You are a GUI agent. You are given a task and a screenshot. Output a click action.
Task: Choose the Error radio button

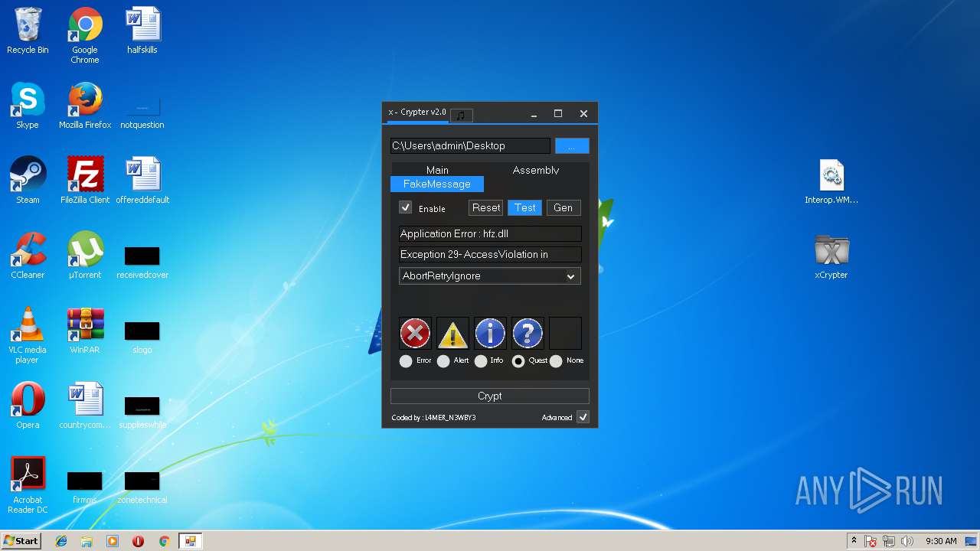(406, 361)
